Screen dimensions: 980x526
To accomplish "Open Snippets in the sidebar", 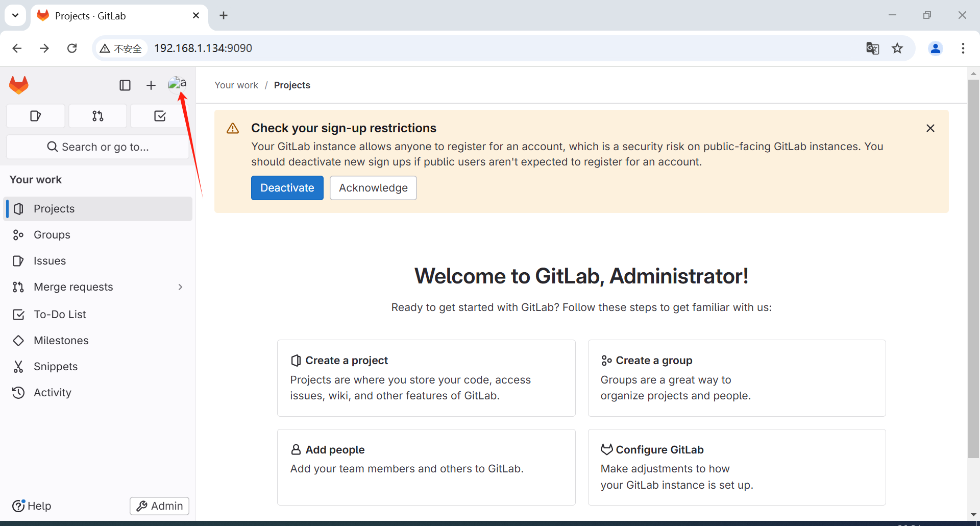I will (x=98, y=367).
